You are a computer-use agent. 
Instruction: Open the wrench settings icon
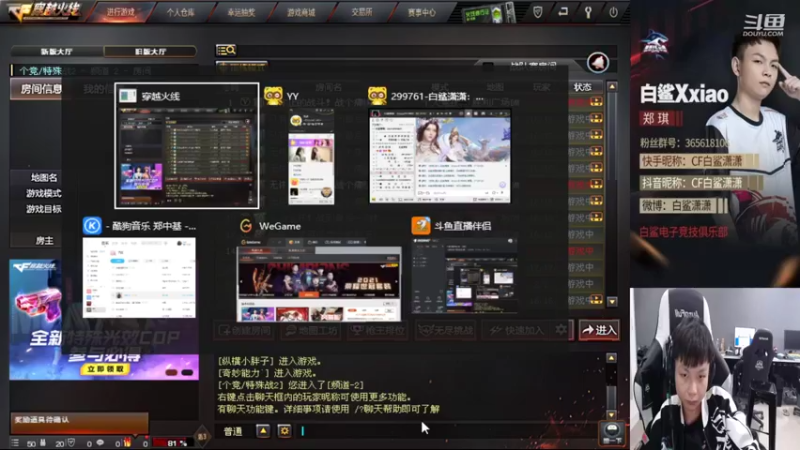pyautogui.click(x=588, y=12)
